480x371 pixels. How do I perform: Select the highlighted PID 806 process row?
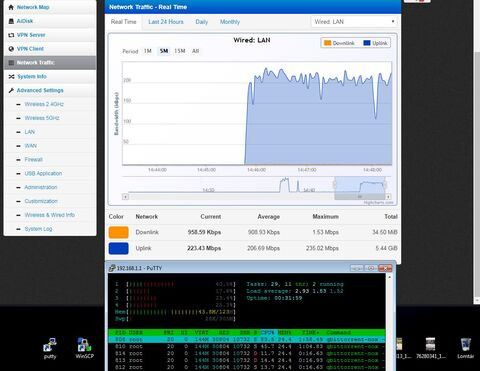tap(247, 340)
